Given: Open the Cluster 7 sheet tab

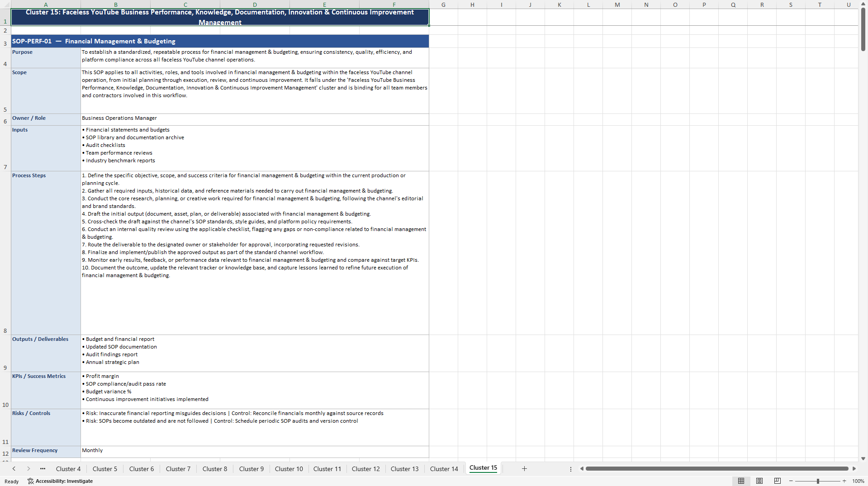Looking at the screenshot, I should (x=178, y=469).
